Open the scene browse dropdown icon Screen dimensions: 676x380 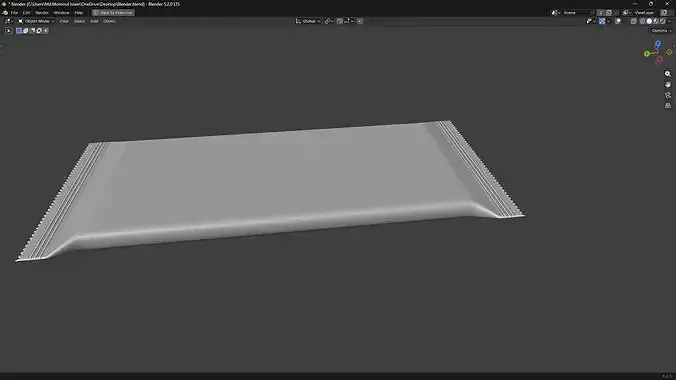pyautogui.click(x=556, y=13)
